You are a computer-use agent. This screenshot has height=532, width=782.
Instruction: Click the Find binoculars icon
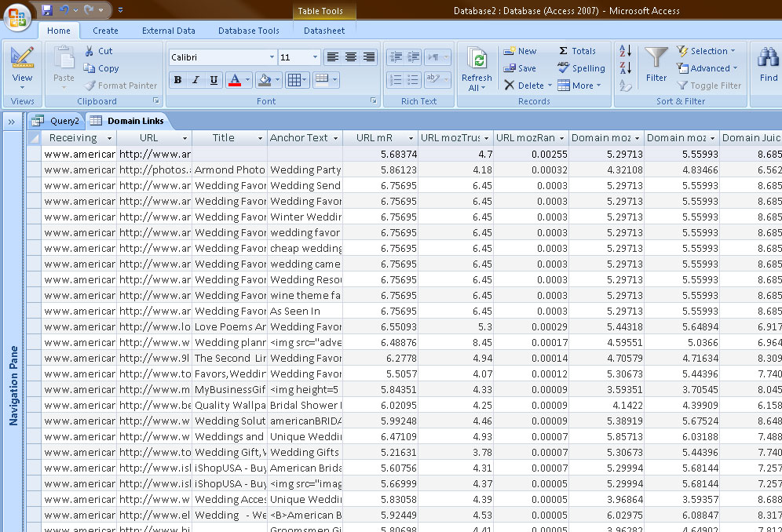(768, 56)
